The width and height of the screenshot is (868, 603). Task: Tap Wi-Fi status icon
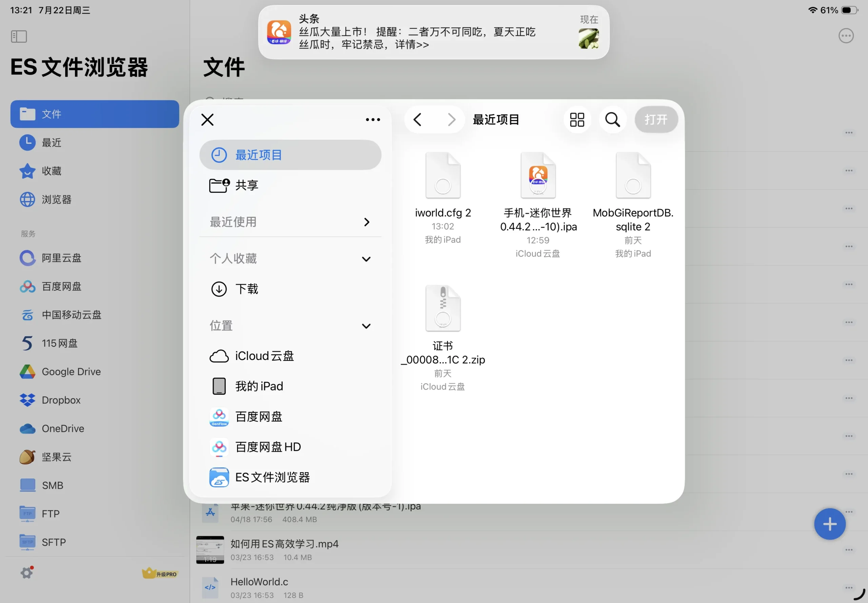click(x=812, y=10)
